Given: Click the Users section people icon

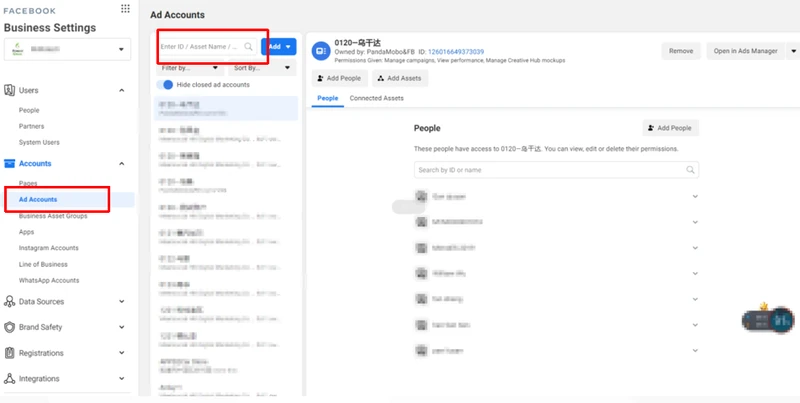Looking at the screenshot, I should 9,90.
